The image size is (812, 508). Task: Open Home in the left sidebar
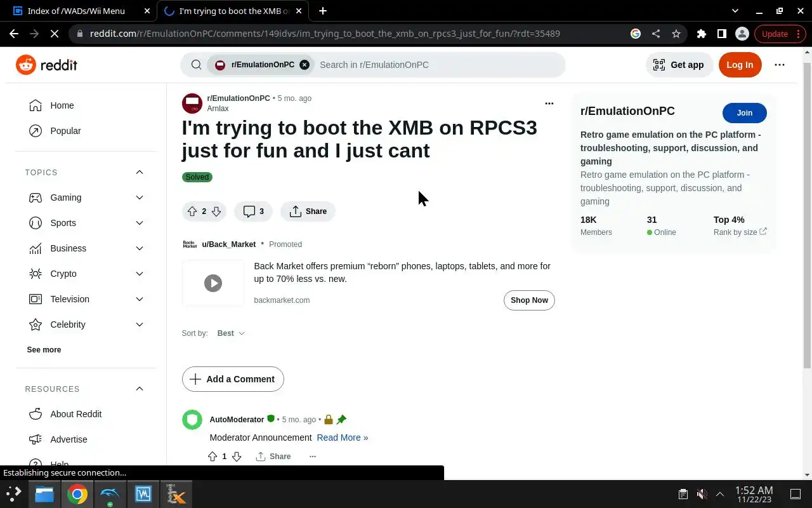(62, 105)
